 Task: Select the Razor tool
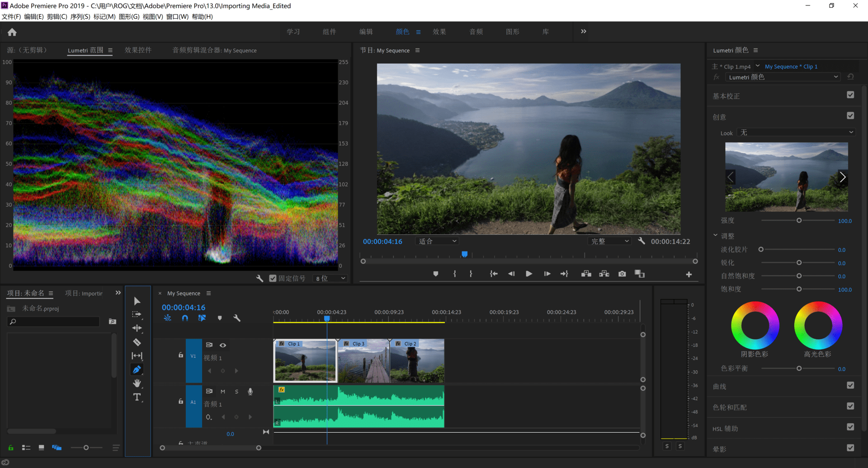[x=137, y=342]
